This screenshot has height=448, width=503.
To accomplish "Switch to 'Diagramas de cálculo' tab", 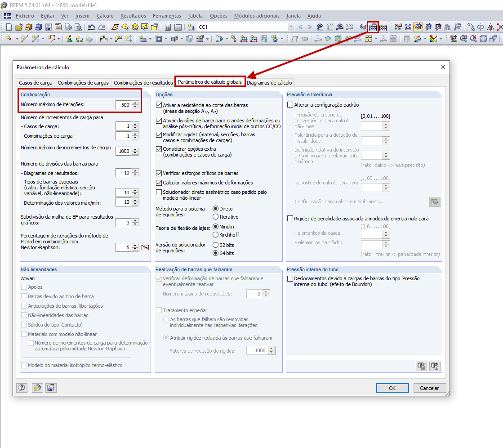I will tap(269, 83).
